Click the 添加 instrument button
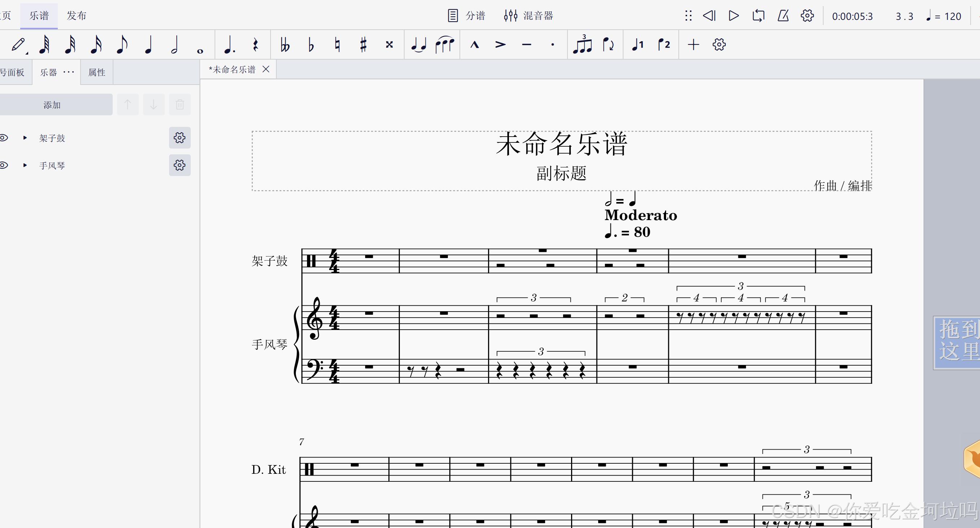This screenshot has width=980, height=528. (x=52, y=105)
